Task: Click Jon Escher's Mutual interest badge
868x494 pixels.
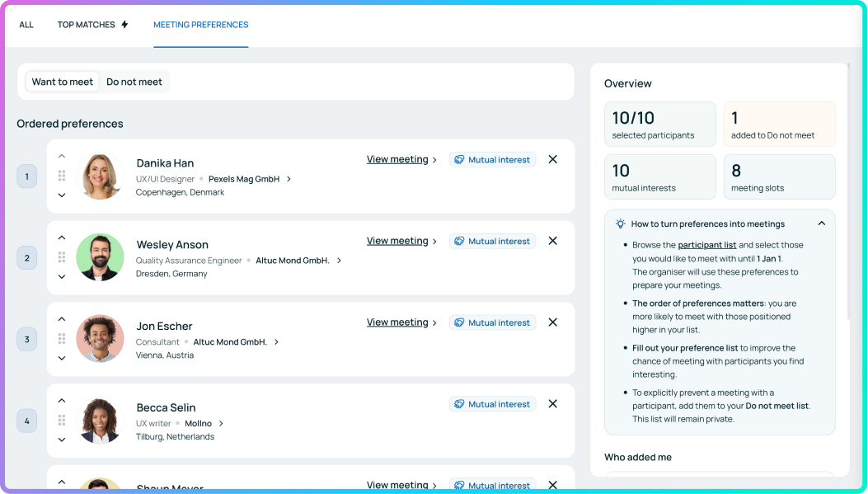Action: click(x=492, y=322)
